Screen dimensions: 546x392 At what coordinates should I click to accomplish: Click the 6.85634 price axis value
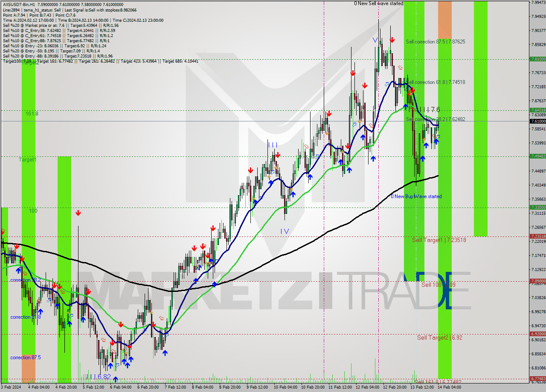point(538,354)
